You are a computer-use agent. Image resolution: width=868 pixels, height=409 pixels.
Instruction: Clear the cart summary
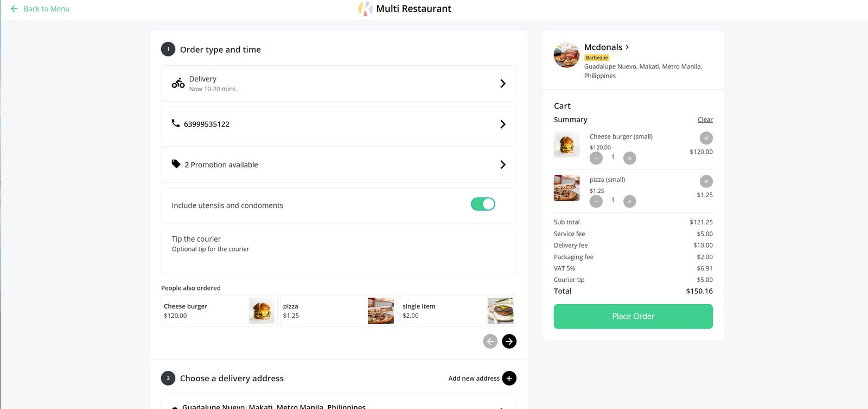705,119
